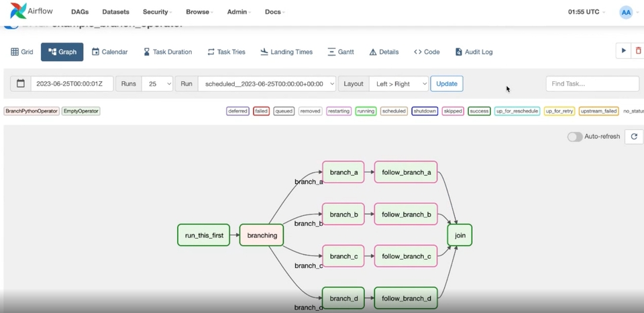Click the scheduled status legend
The image size is (644, 313).
pyautogui.click(x=394, y=111)
